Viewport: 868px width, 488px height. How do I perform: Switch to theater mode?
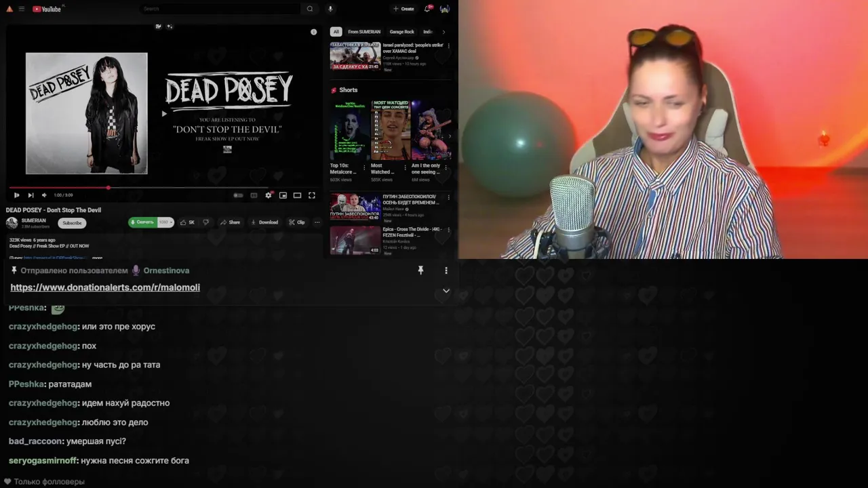(x=297, y=195)
